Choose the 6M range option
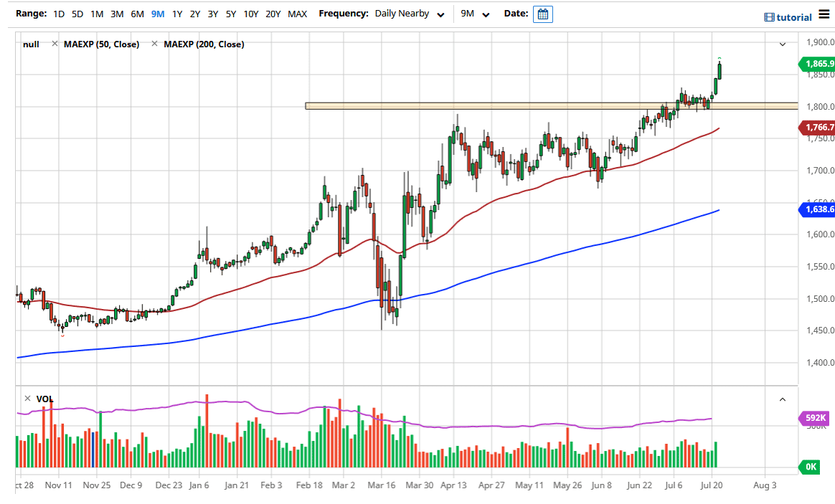The height and width of the screenshot is (504, 835). pos(138,14)
